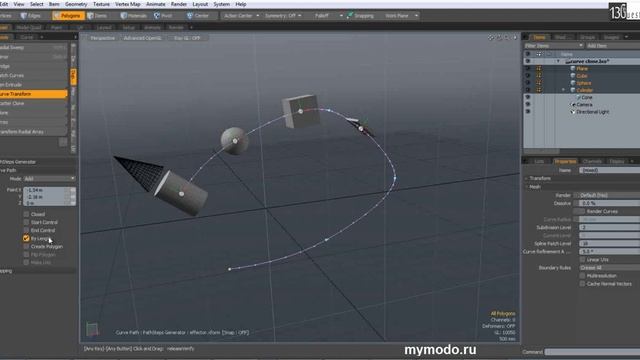Select the Cone item
This screenshot has height=360, width=640.
pyautogui.click(x=587, y=98)
